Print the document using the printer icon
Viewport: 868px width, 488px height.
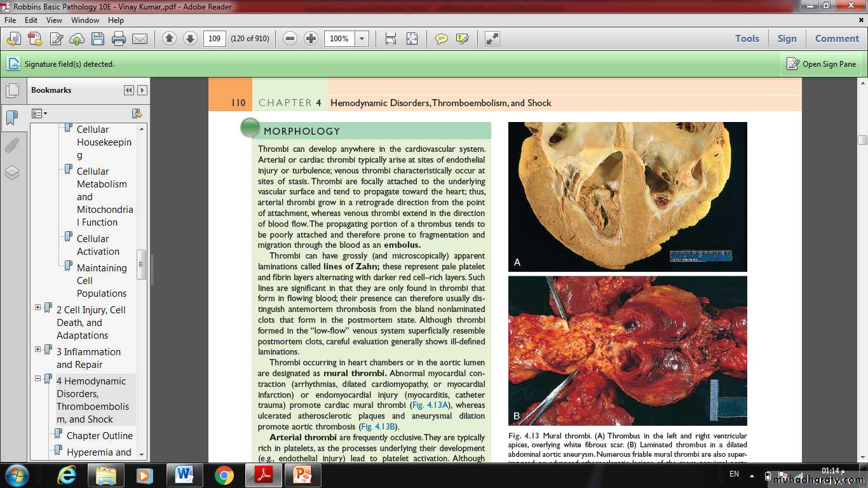point(119,39)
